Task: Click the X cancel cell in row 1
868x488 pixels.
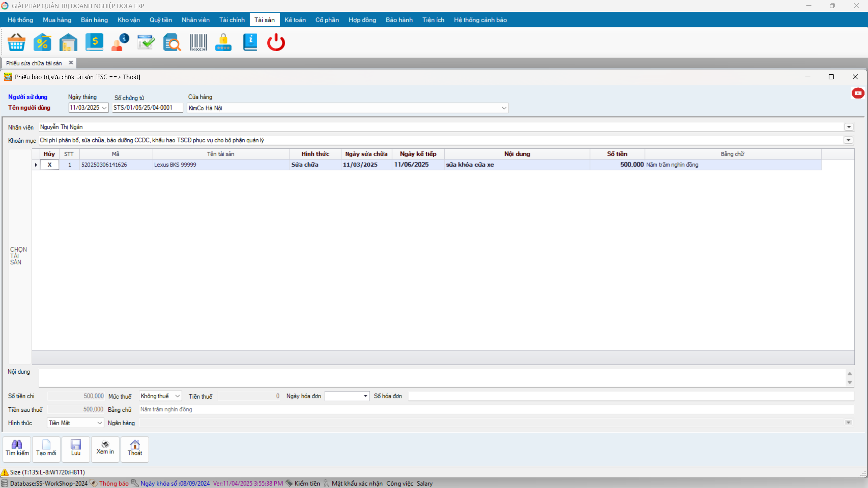Action: (50, 164)
